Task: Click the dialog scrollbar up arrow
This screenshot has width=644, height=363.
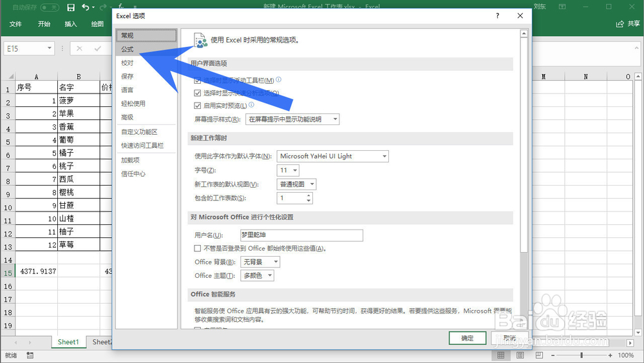Action: click(524, 34)
